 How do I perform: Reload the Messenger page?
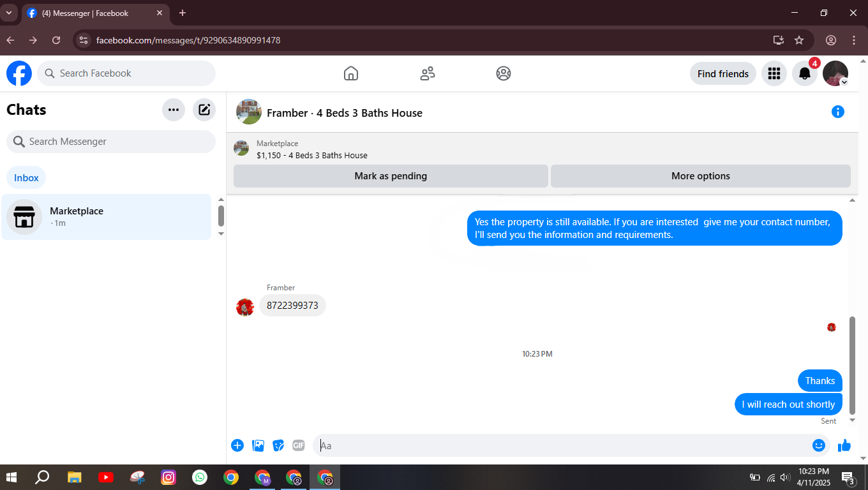tap(56, 40)
